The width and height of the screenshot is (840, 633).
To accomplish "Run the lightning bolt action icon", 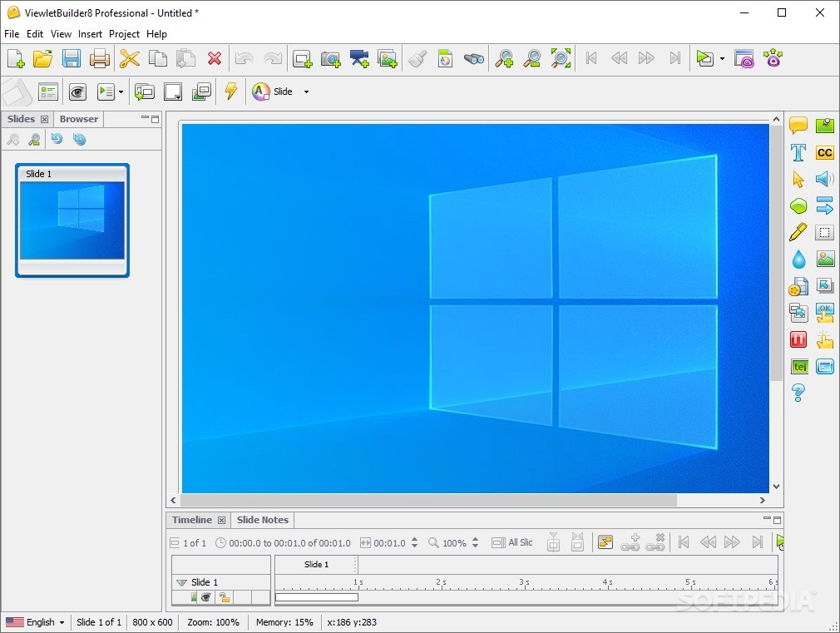I will [231, 91].
